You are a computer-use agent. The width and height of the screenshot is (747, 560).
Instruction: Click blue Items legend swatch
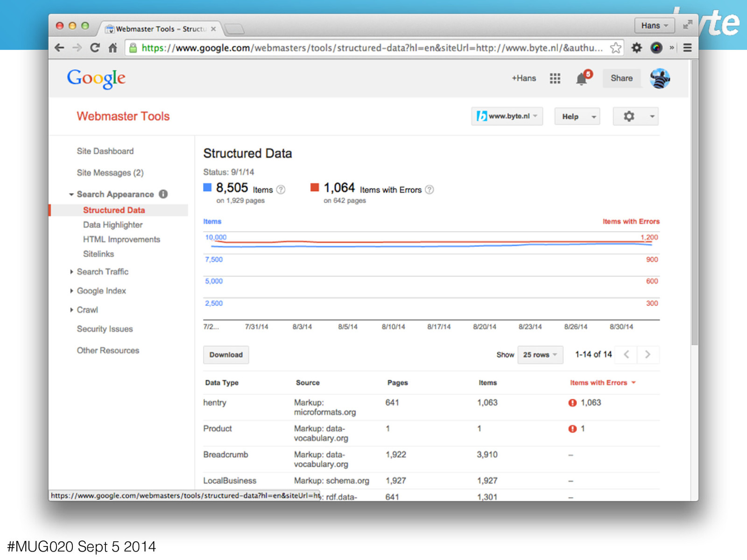(207, 188)
